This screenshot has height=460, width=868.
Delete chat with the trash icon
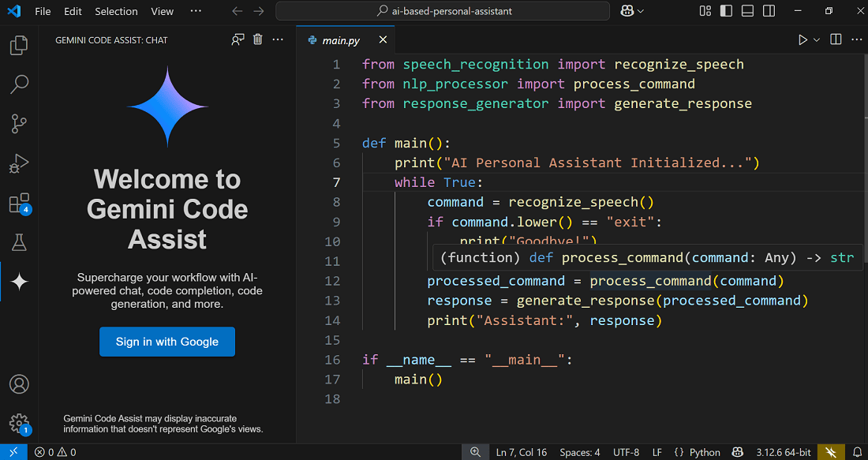(x=257, y=39)
